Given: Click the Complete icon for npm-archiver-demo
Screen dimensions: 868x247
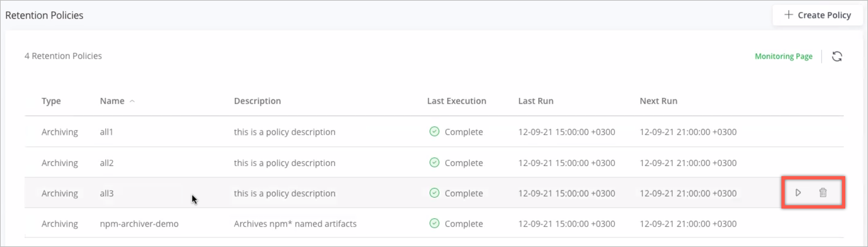Looking at the screenshot, I should coord(434,224).
